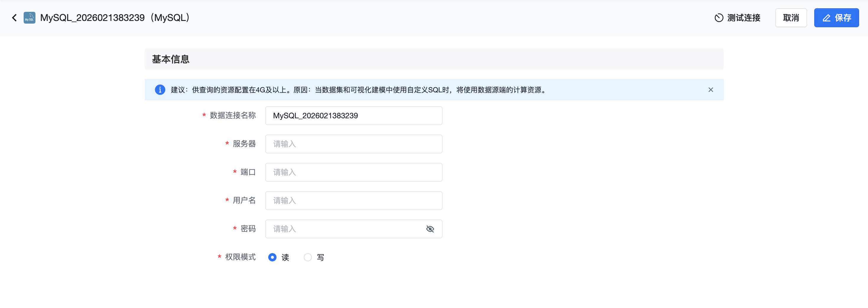The width and height of the screenshot is (868, 308).
Task: Go back using the left arrow
Action: (14, 18)
